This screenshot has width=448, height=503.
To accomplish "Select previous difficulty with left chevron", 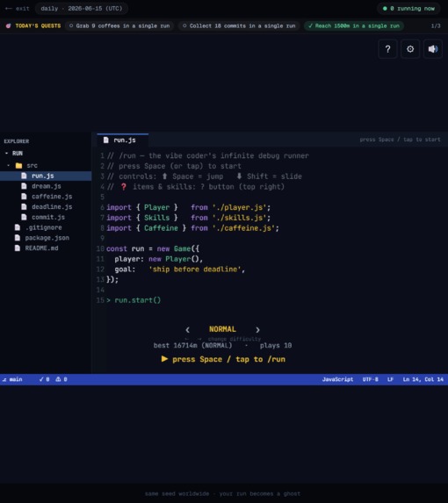I will tap(187, 329).
